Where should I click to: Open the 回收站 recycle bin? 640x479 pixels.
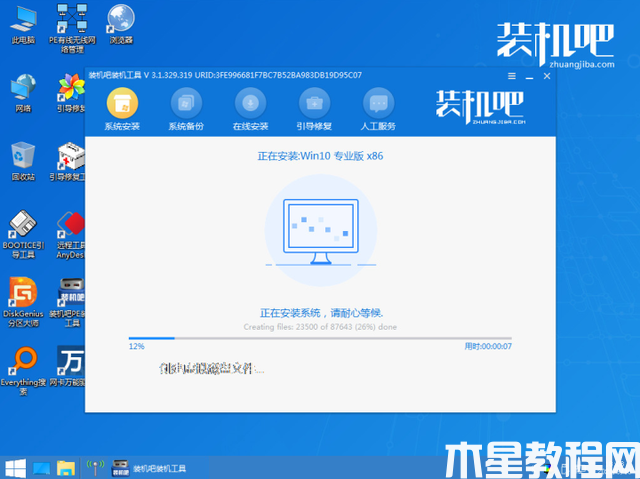23,161
